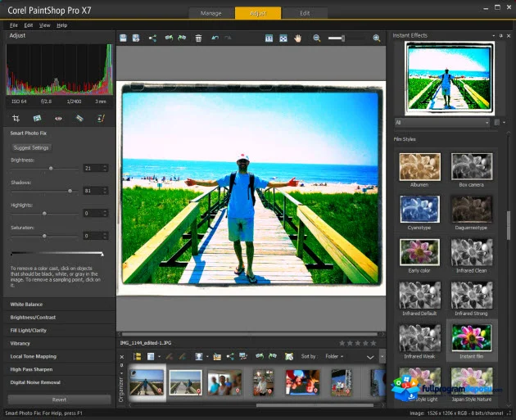516x420 pixels.
Task: Click Organizer capture editing icon
Action: point(170,356)
